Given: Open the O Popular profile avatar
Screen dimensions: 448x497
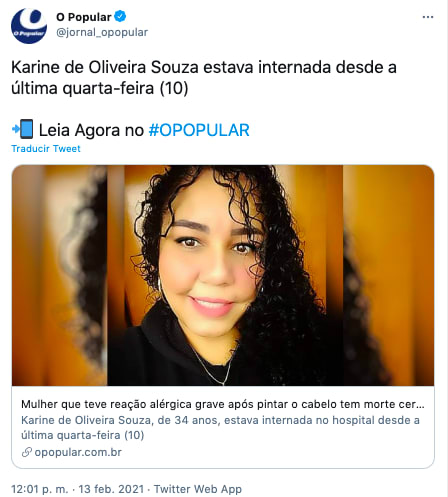Looking at the screenshot, I should click(29, 26).
